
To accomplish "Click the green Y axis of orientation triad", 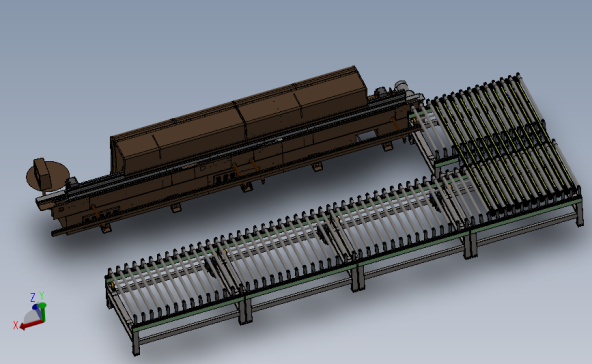I will point(42,312).
